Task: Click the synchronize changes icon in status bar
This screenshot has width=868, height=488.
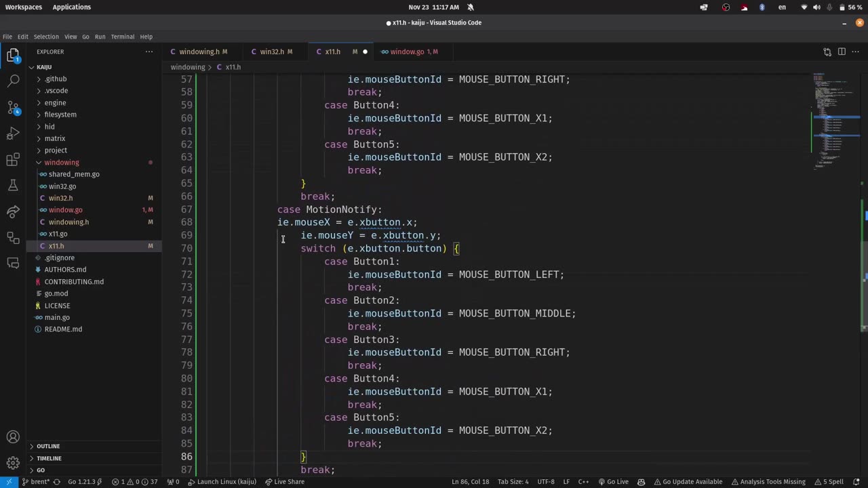Action: point(56,482)
